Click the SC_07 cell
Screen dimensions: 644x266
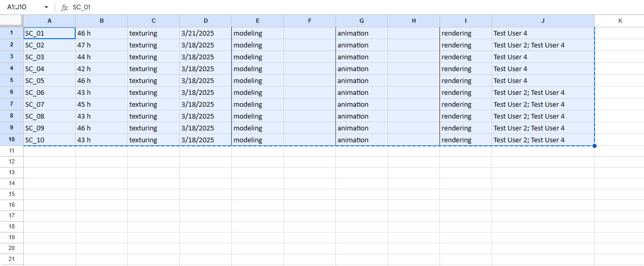click(x=49, y=104)
